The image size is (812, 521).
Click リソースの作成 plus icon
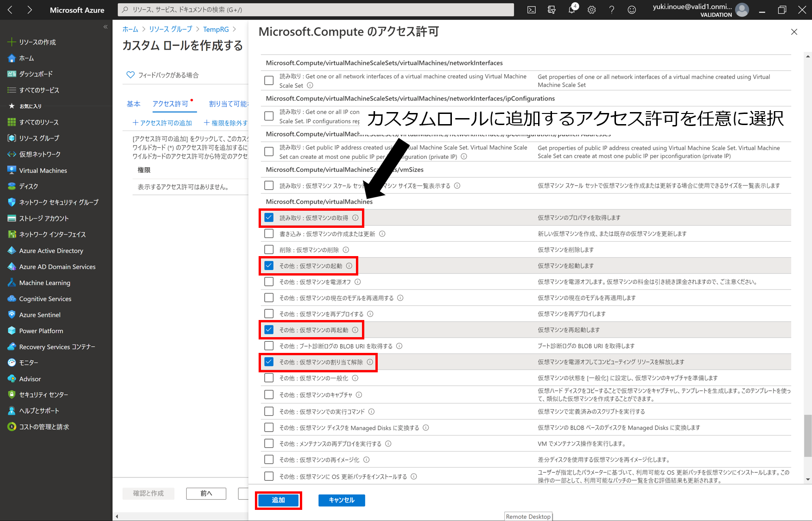12,42
